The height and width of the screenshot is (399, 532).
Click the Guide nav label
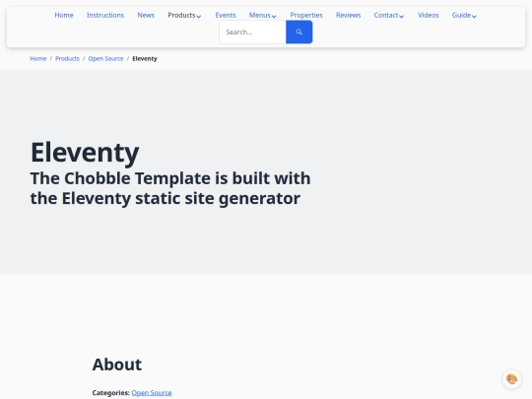(x=461, y=15)
